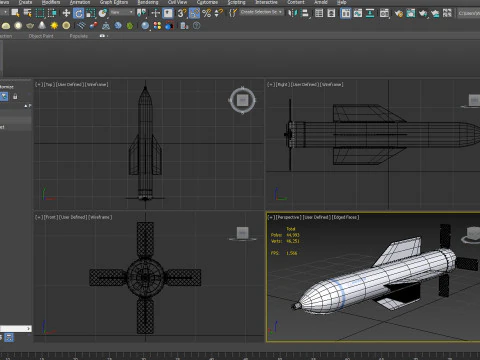Open Edit Named Selection Sets
This screenshot has width=480, height=360.
[x=233, y=13]
